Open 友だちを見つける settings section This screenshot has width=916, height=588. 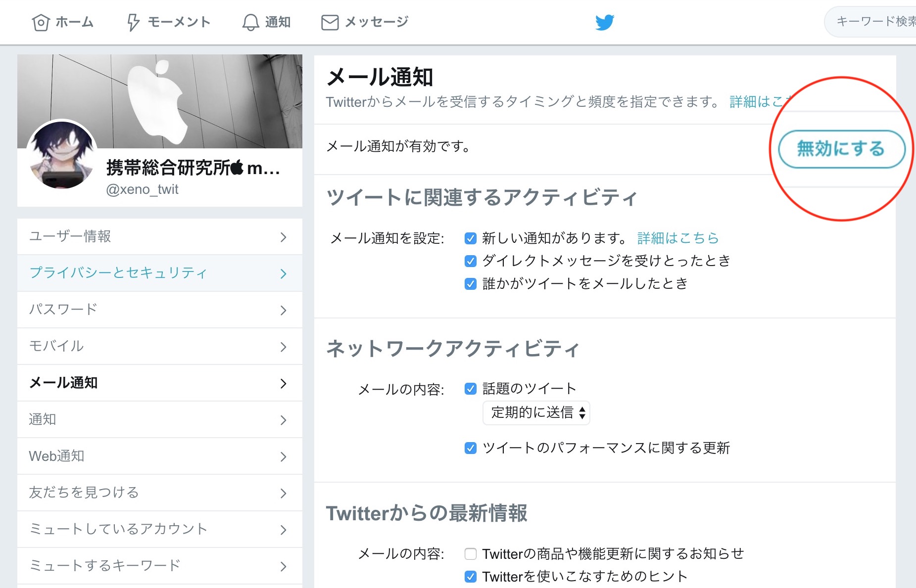tap(160, 493)
